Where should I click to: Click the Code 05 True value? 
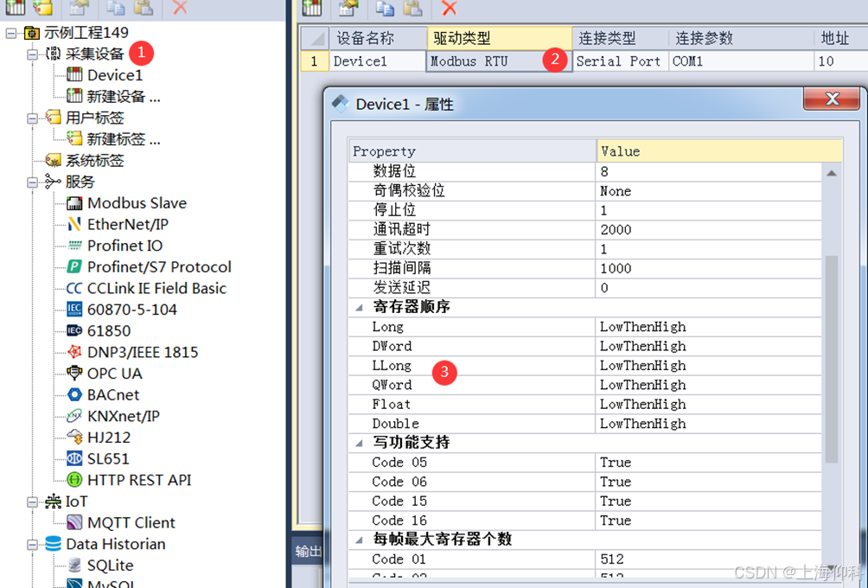[x=709, y=463]
